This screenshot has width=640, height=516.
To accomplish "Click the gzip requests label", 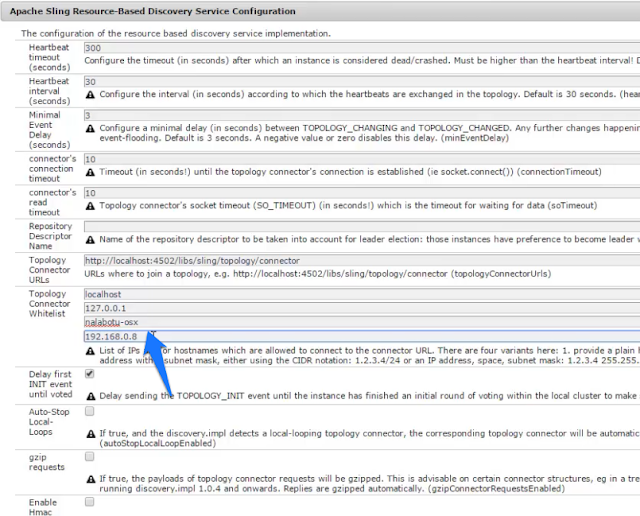I will pos(47,462).
